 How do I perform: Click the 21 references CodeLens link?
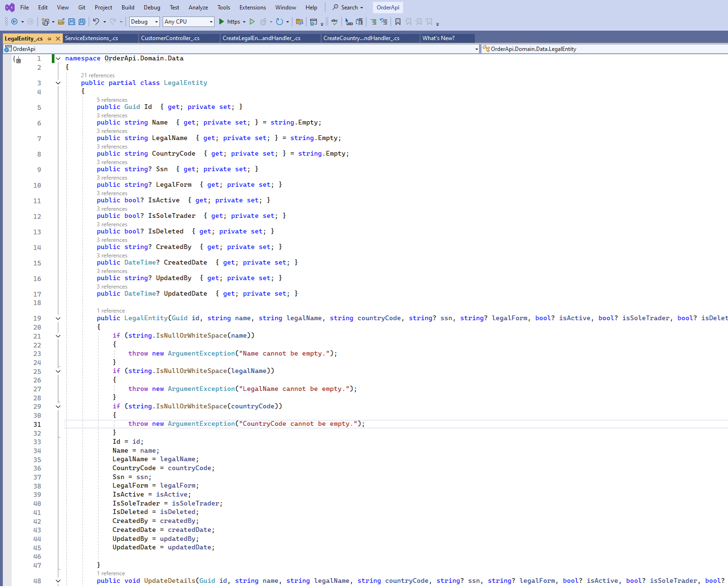(x=98, y=75)
